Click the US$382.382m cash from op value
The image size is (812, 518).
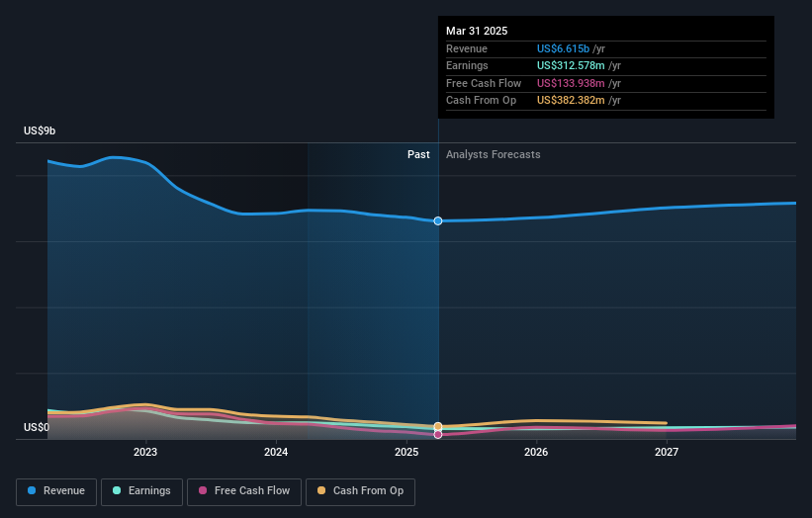(571, 101)
